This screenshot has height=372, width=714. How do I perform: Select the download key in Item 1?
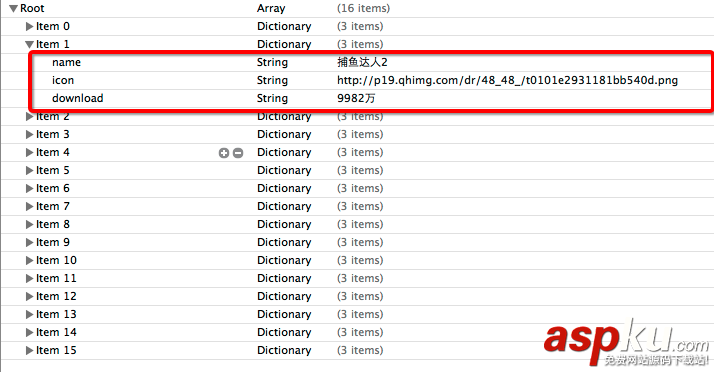[x=78, y=98]
